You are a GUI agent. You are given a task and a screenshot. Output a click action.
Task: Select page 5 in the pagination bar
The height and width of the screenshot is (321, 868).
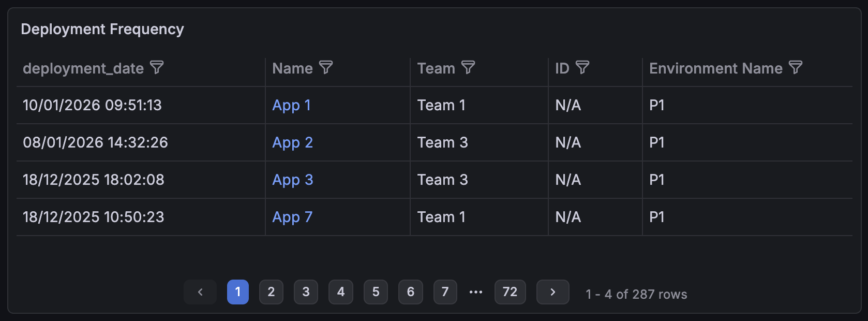376,292
